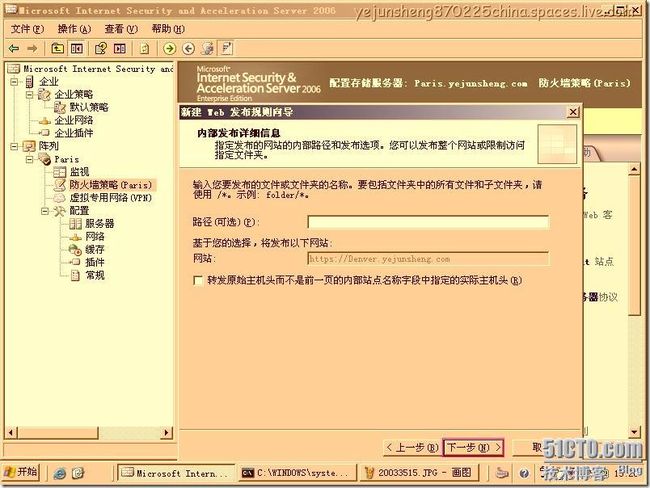Switch to 20033515.JPG - 画图 taskbar button
This screenshot has height=488, width=650.
click(x=419, y=473)
